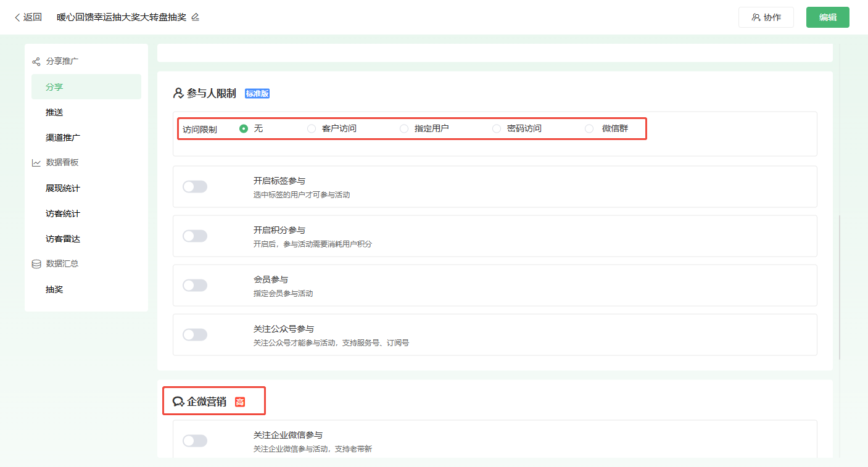The image size is (868, 467).
Task: Open the 推送 sidebar menu item
Action: pos(54,112)
